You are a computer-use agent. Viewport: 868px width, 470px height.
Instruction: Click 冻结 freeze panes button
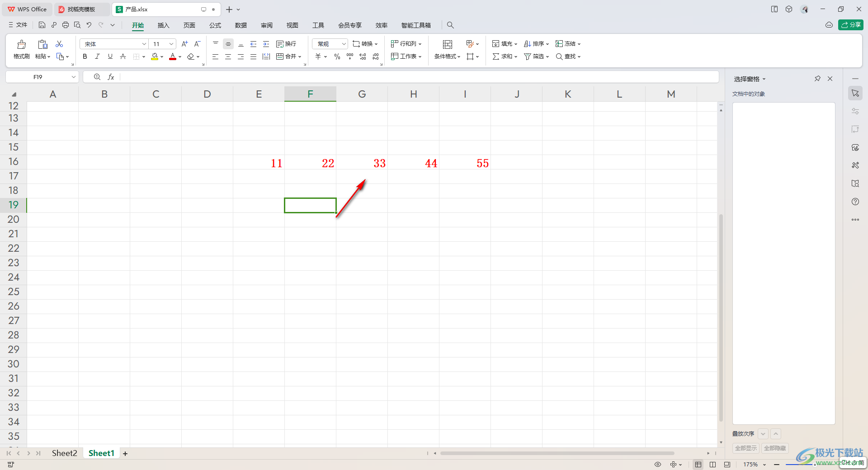(x=568, y=44)
